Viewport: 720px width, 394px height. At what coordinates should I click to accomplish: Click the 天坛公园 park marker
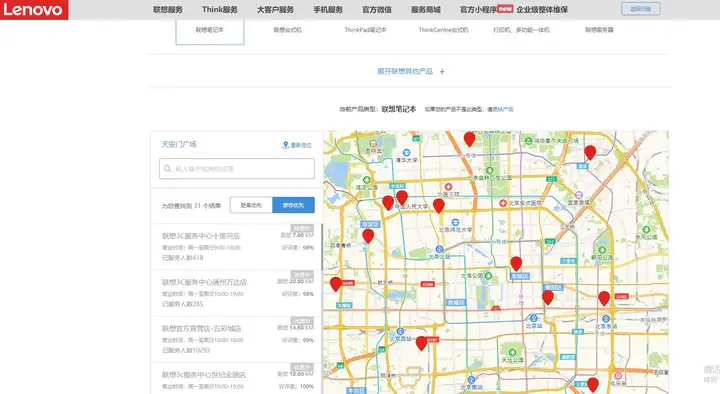(512, 353)
